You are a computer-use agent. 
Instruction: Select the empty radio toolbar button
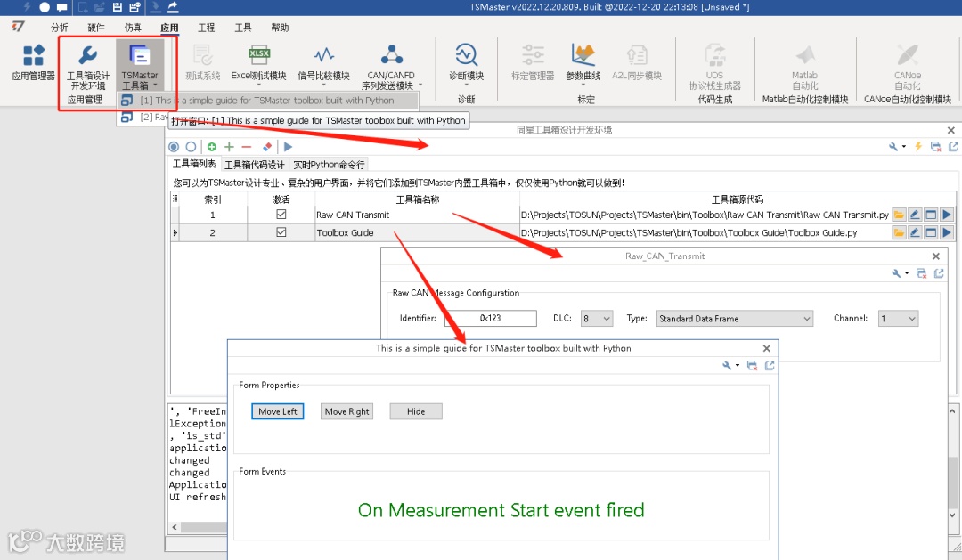coord(191,147)
